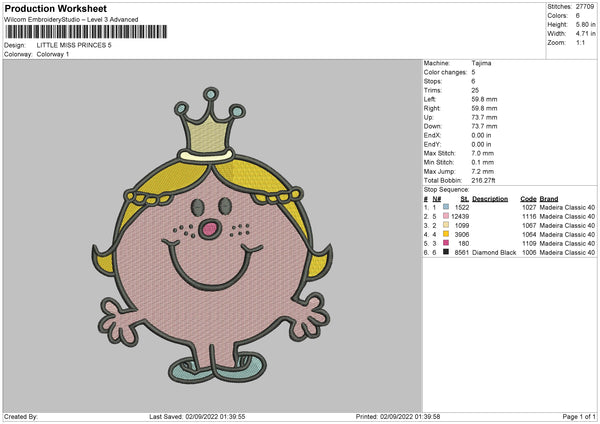Click thread code '1064' in stop 4
Viewport: 600px width, 424px height.
tap(529, 235)
